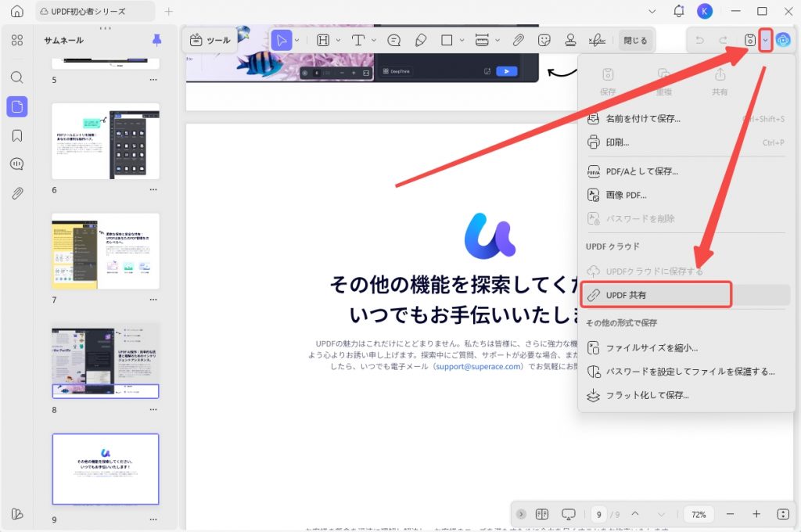Open more options for page 6 thumbnail
Screen dimensions: 801x532
[153, 189]
